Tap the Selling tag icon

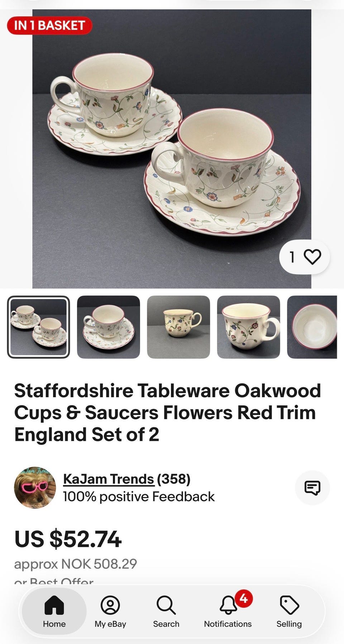point(289,605)
